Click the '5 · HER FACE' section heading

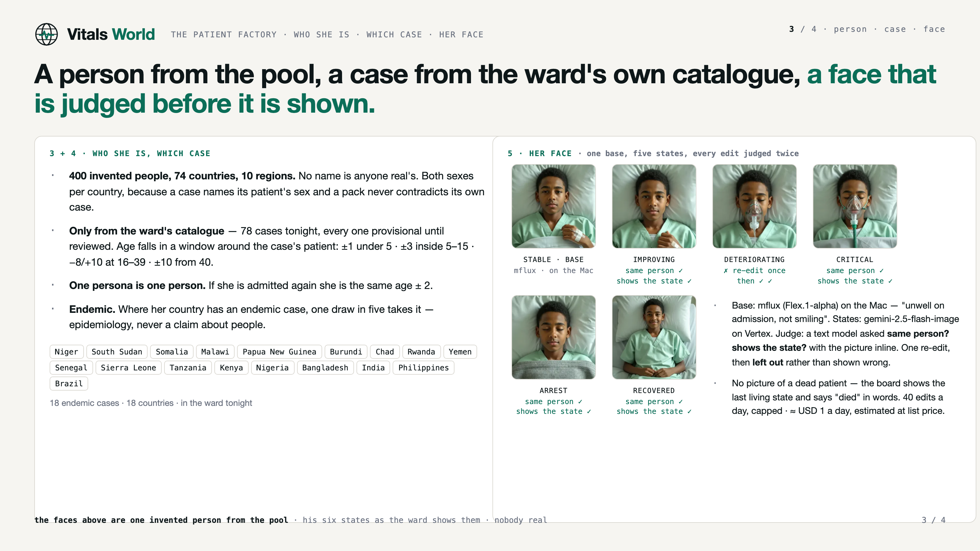coord(539,153)
